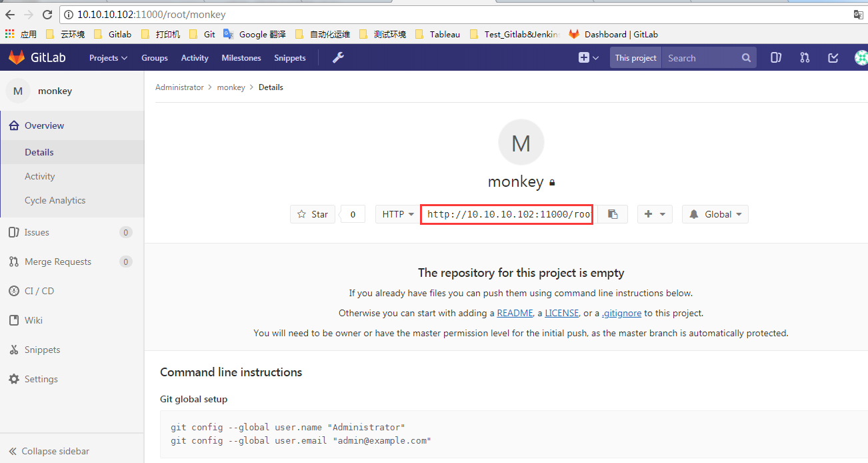The image size is (868, 463).
Task: Open merge requests icon in top navbar
Action: 805,58
